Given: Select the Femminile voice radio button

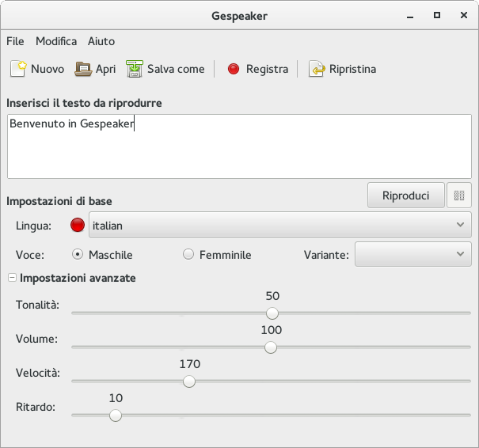Looking at the screenshot, I should [x=188, y=254].
